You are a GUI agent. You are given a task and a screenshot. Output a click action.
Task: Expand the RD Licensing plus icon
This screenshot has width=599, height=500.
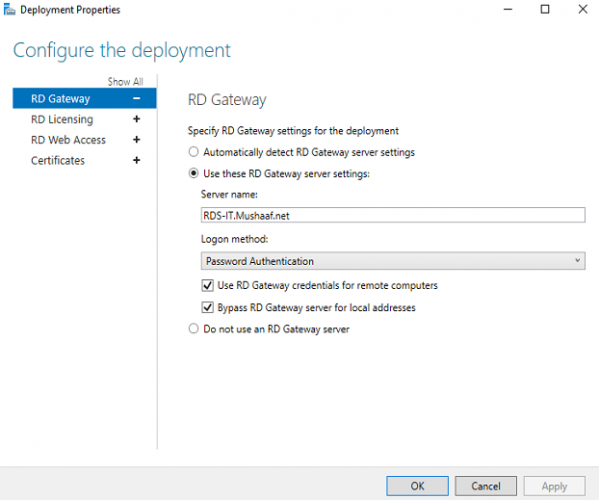(136, 119)
